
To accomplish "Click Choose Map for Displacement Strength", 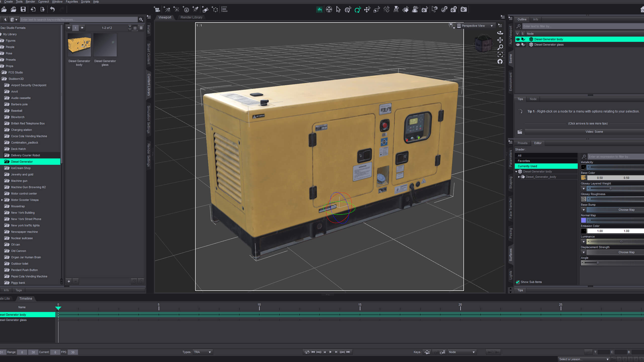I will (x=626, y=252).
